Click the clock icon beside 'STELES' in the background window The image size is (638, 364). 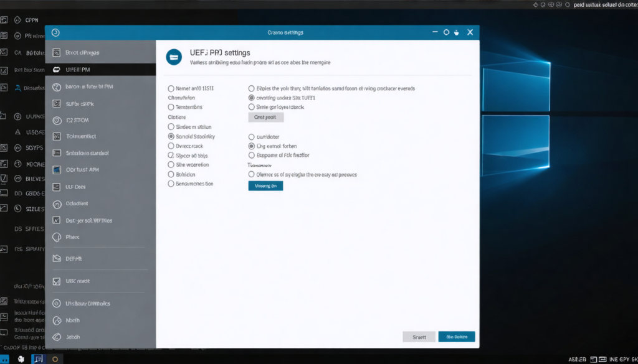[x=17, y=209]
